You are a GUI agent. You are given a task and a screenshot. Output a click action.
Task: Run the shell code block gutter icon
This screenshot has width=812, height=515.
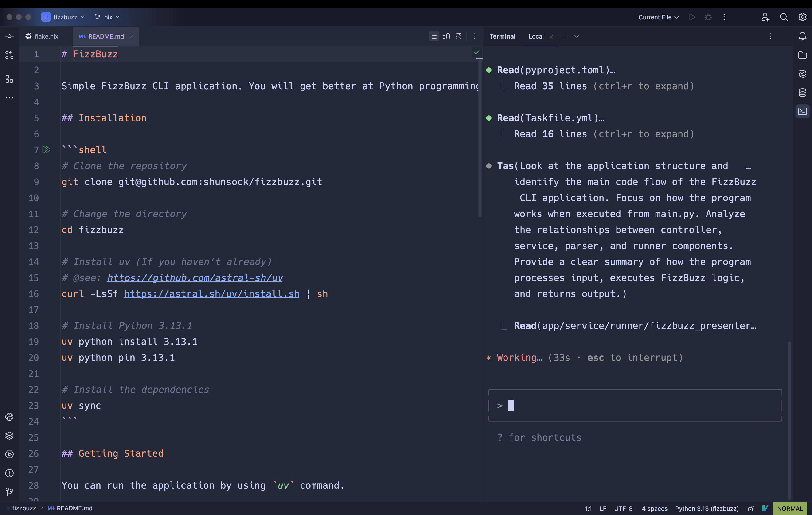tap(46, 150)
